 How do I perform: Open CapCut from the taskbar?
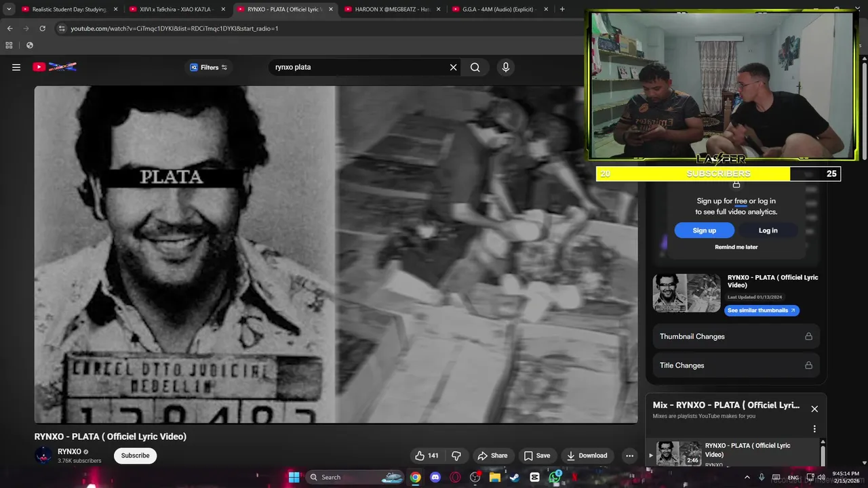click(534, 477)
